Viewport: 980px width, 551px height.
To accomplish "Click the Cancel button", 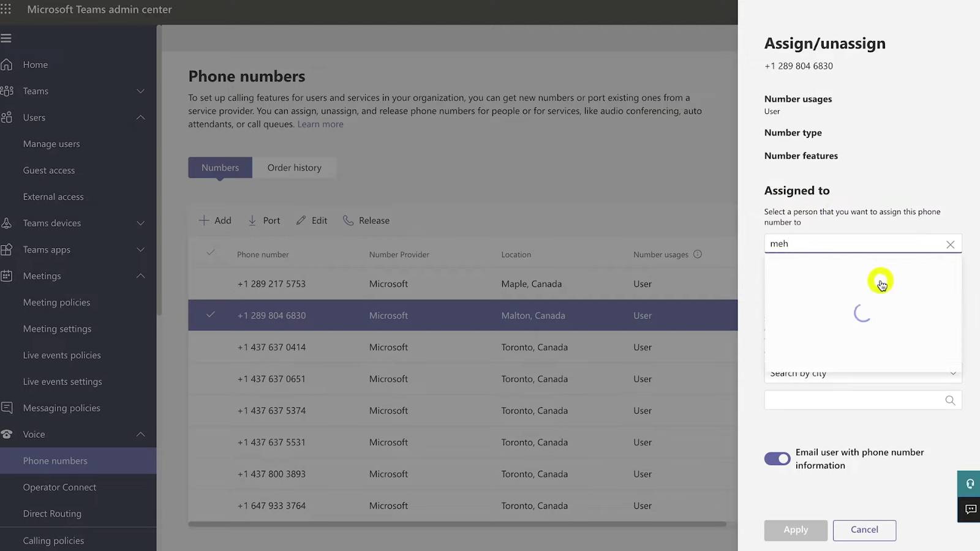I will tap(864, 530).
